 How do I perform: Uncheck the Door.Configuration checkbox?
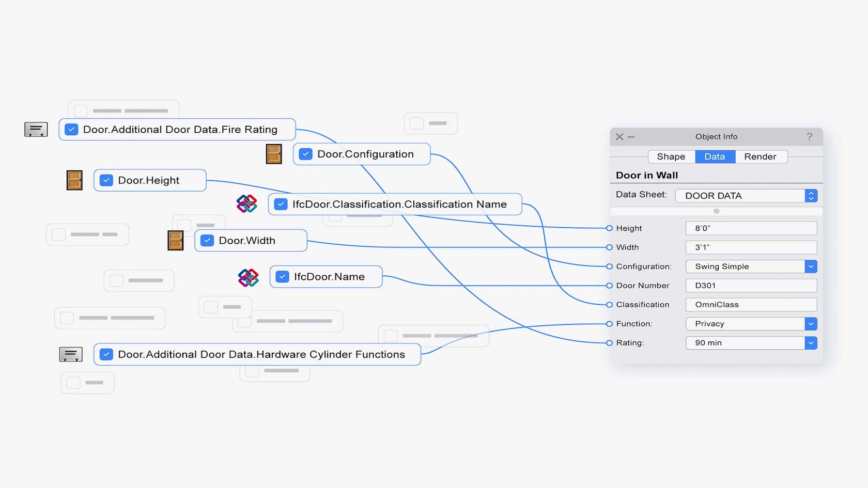click(x=306, y=154)
